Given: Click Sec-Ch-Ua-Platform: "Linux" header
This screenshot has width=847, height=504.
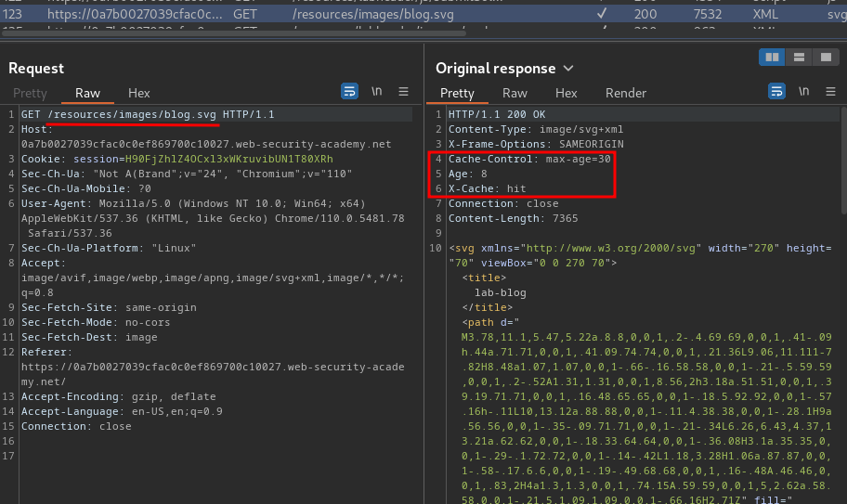Looking at the screenshot, I should (109, 248).
